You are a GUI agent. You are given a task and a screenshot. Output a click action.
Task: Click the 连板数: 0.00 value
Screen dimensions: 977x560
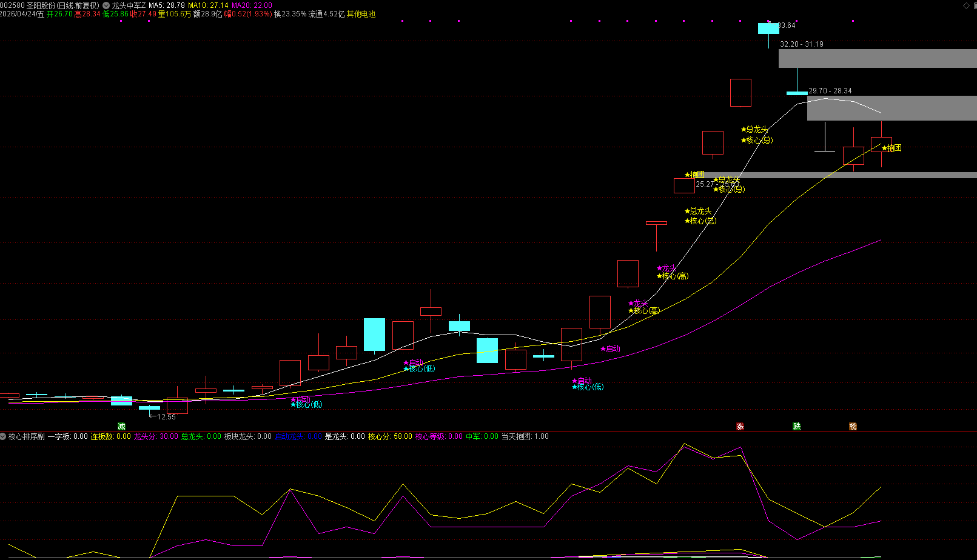click(111, 436)
